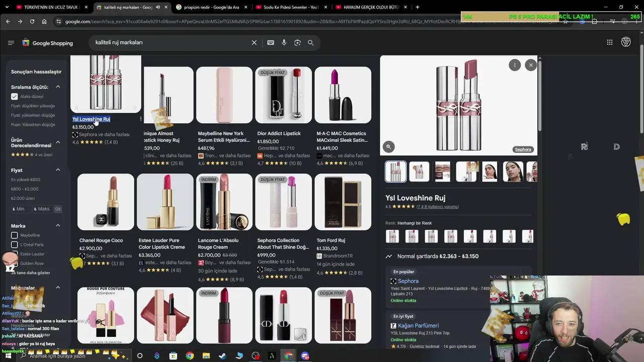Open the Google Shopping hamburger menu
644x362 pixels.
pos(11,43)
